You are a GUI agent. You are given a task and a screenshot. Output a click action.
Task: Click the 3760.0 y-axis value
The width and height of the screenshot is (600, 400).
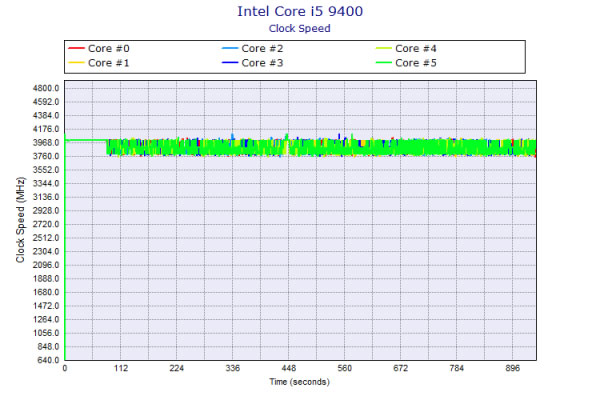[x=46, y=156]
